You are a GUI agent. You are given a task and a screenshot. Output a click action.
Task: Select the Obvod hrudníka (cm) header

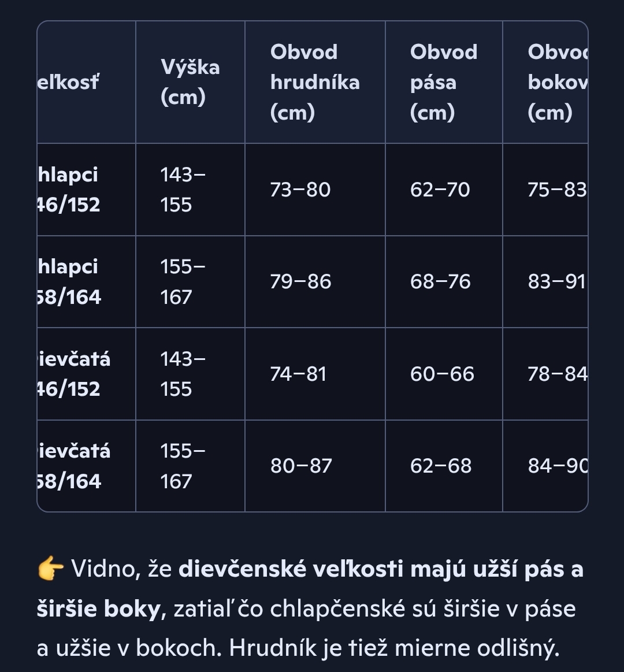tap(315, 82)
